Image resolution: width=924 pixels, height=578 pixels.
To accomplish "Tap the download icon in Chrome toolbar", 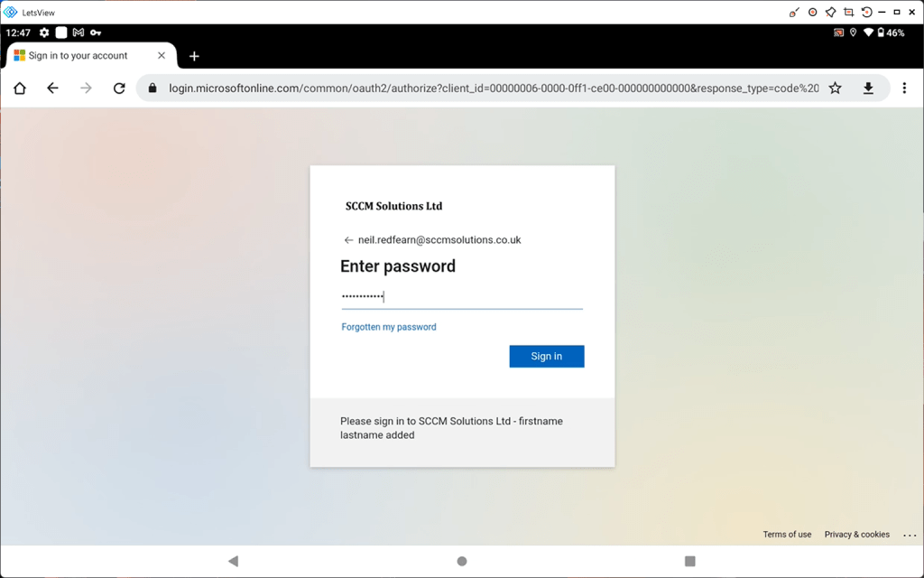I will (868, 89).
